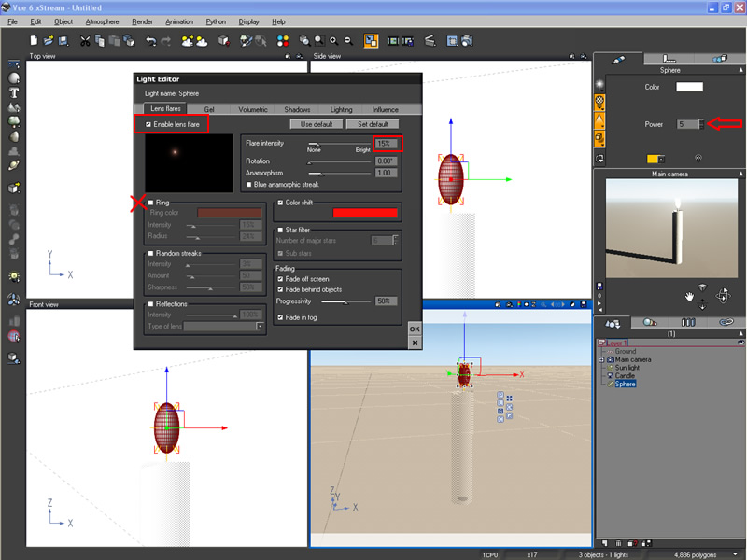Open the Render menu
This screenshot has width=747, height=560.
tap(143, 21)
